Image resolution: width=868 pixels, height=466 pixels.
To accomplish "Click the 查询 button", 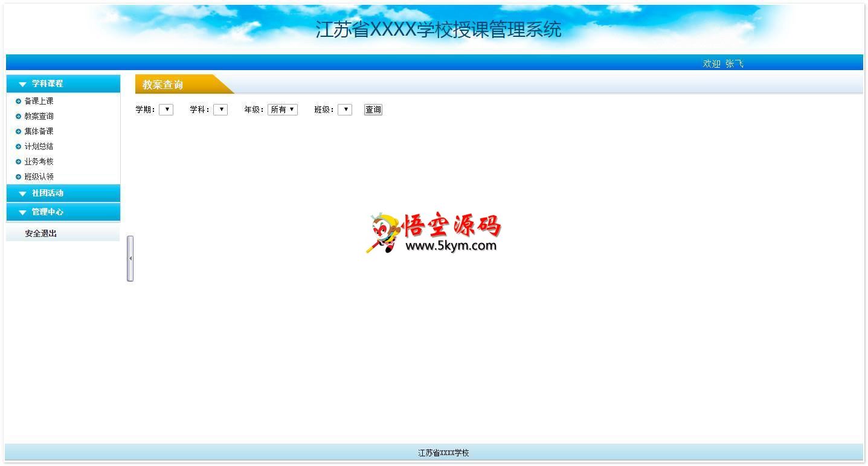I will 373,109.
